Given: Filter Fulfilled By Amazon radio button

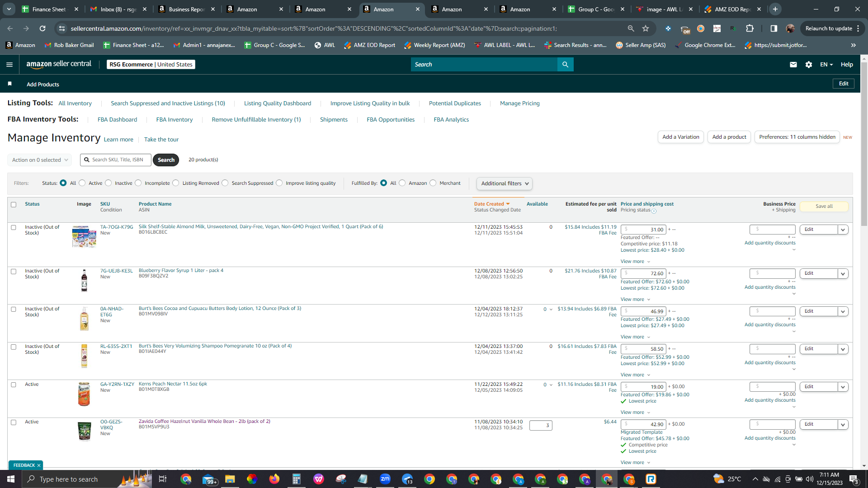Looking at the screenshot, I should pyautogui.click(x=402, y=183).
